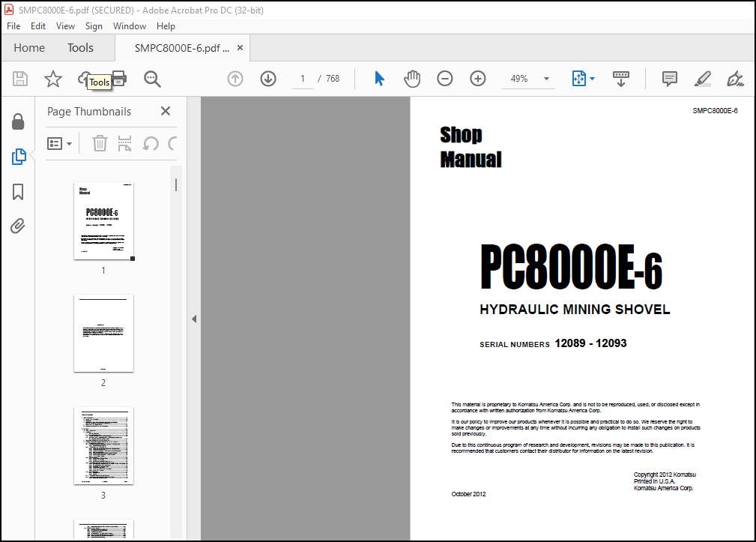Viewport: 756px width, 542px height.
Task: Add a comment with the speech bubble icon
Action: (x=670, y=79)
